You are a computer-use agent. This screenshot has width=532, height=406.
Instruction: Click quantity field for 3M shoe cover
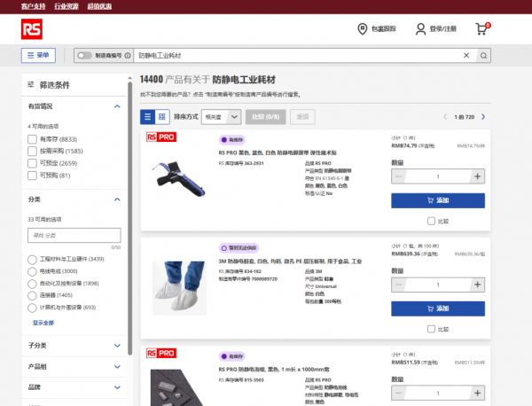pos(438,285)
